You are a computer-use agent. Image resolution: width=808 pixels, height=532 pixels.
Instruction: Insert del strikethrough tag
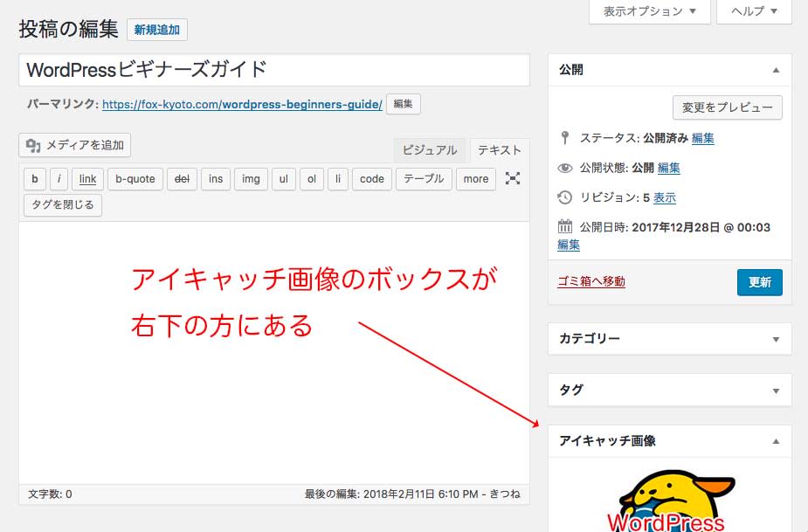182,179
